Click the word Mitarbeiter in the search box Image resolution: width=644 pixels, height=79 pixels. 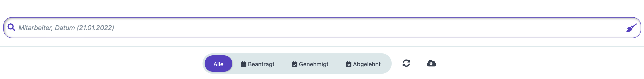(x=35, y=27)
